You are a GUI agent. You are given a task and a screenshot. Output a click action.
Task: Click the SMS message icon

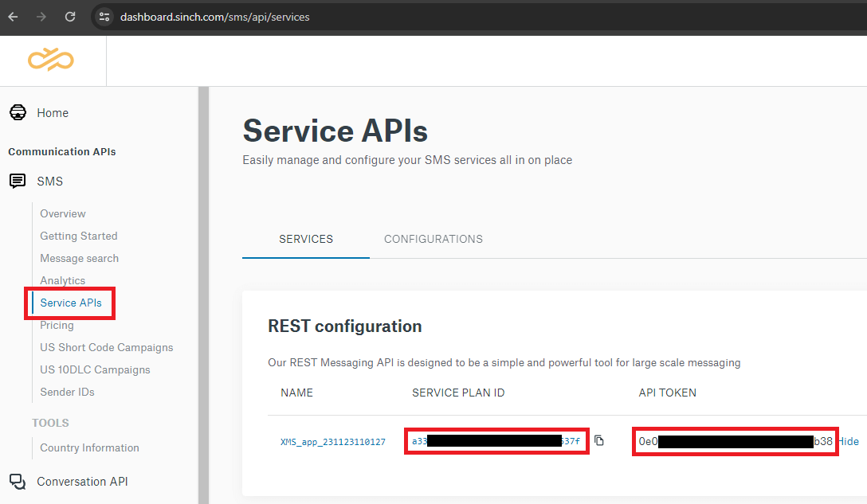[x=18, y=182]
